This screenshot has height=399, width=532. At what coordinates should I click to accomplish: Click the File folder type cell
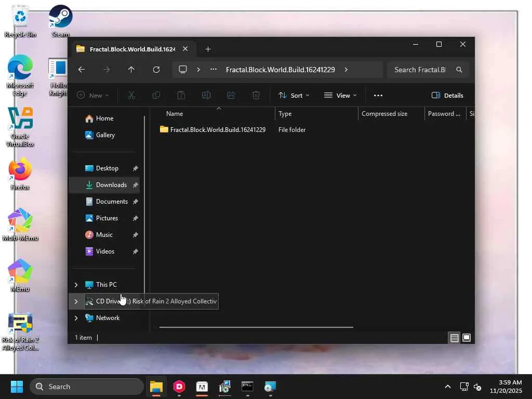pos(292,129)
